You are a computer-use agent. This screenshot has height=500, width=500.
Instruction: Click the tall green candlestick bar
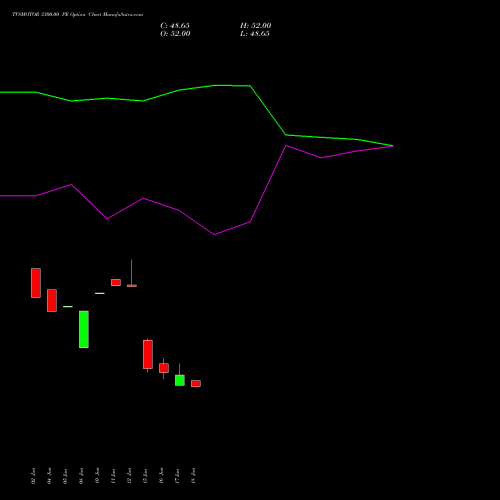84,329
